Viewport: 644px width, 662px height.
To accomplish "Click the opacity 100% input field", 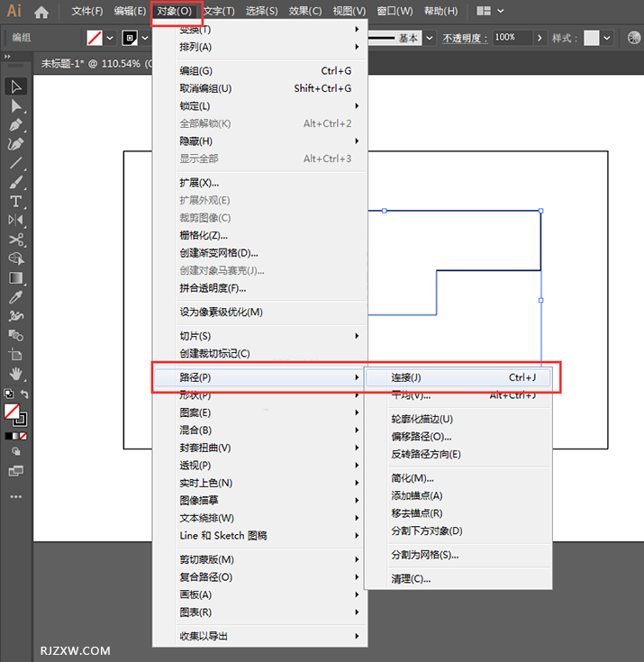I will click(512, 38).
